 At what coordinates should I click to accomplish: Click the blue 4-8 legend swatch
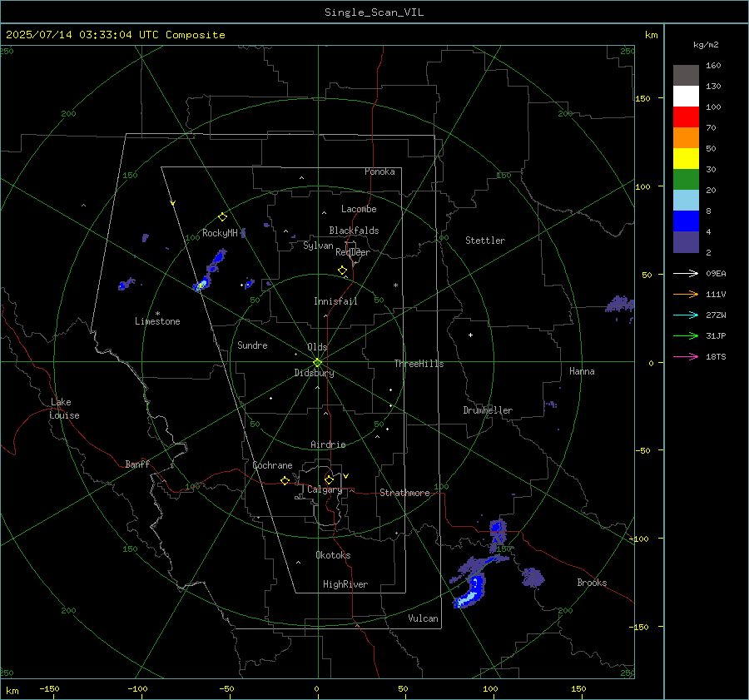click(x=686, y=221)
